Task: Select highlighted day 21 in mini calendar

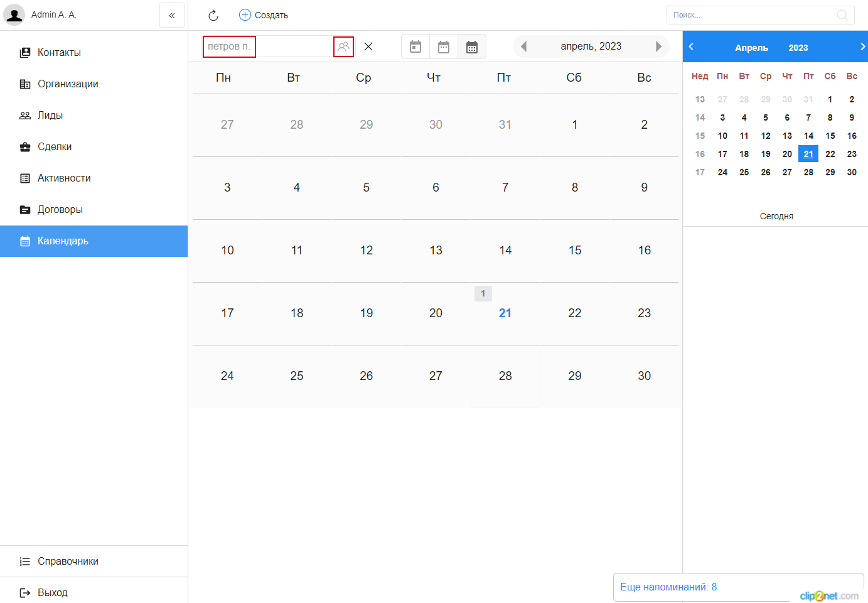Action: (x=808, y=154)
